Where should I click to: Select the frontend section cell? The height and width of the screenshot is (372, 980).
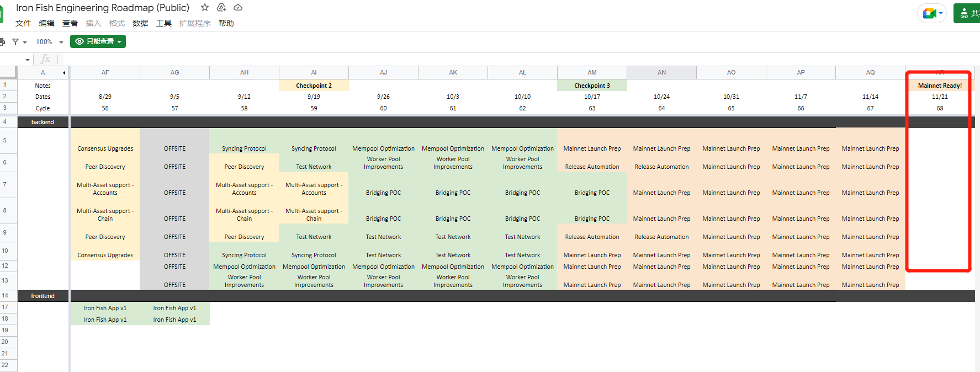(x=43, y=296)
